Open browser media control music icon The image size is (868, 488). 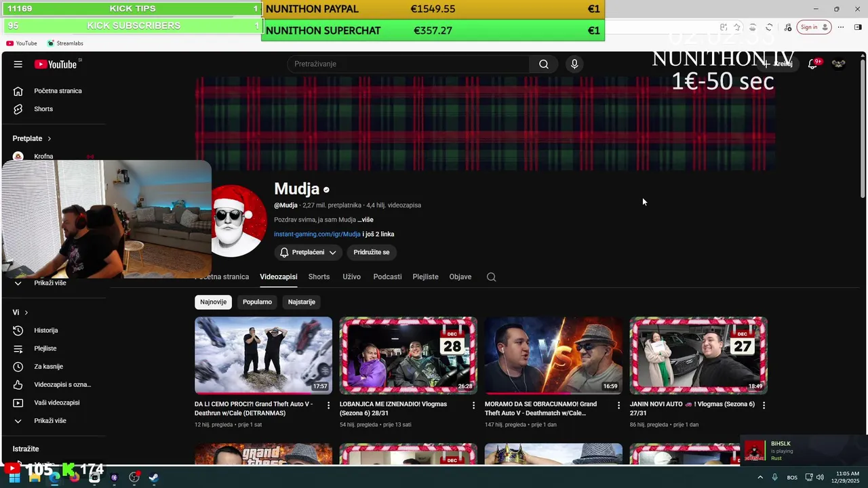(788, 27)
